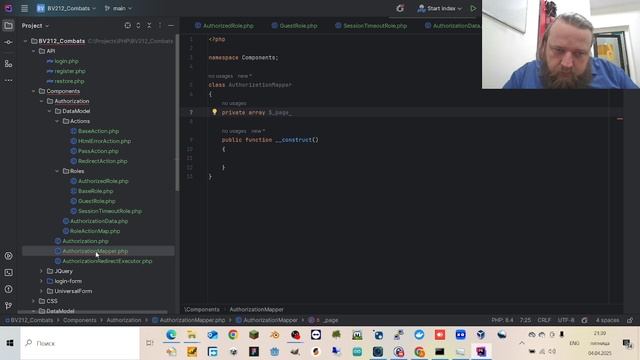Expand the CSS folder
640x360 pixels.
(x=33, y=301)
